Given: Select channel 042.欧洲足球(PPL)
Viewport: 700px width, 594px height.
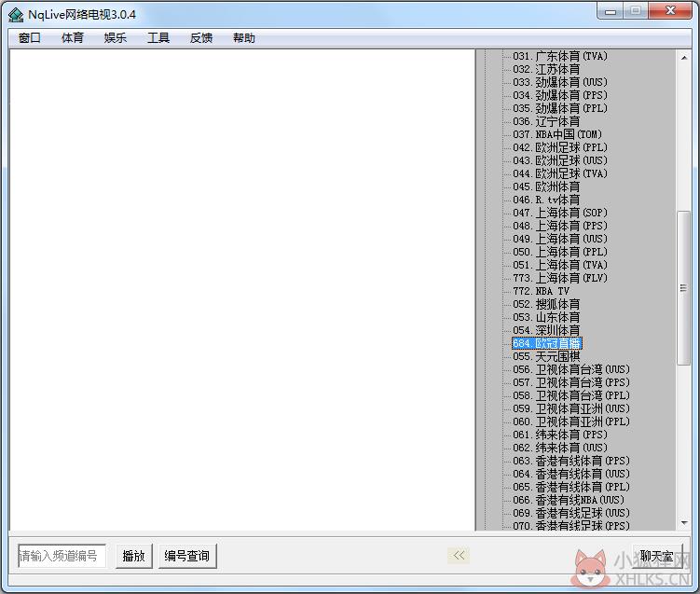Looking at the screenshot, I should coord(560,147).
